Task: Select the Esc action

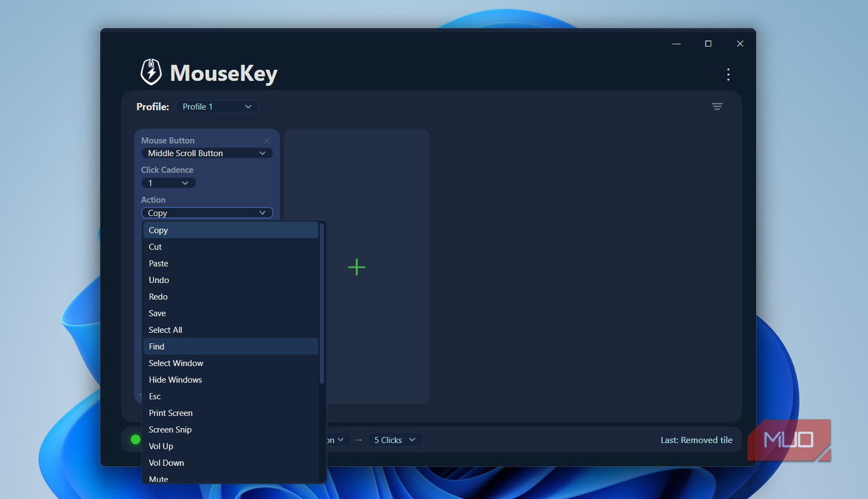Action: click(231, 396)
